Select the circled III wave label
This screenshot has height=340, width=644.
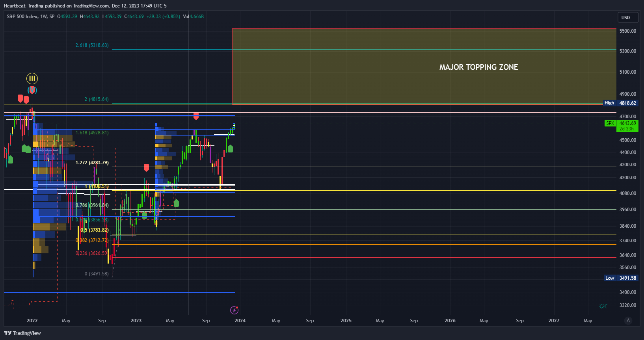coord(32,78)
